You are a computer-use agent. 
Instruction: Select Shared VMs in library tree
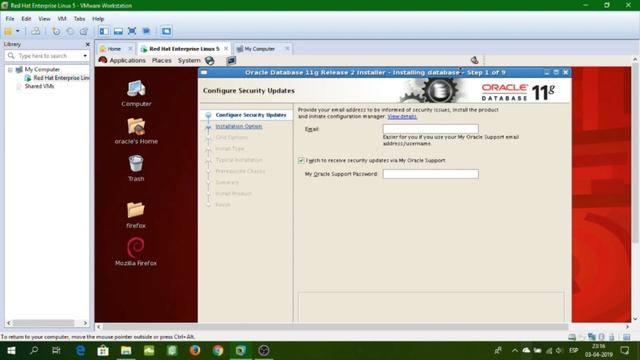[39, 86]
